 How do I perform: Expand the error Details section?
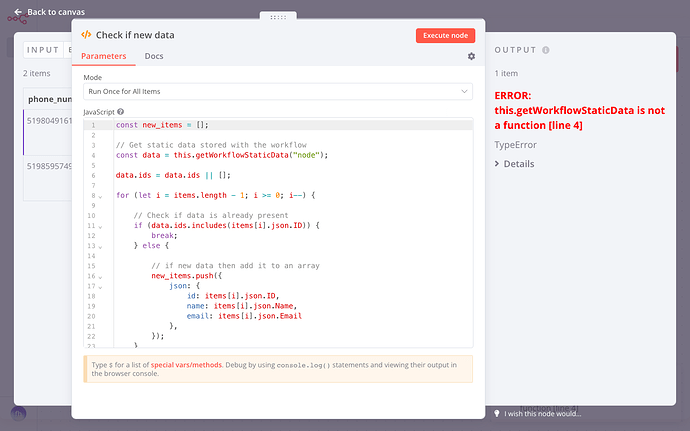tap(518, 164)
